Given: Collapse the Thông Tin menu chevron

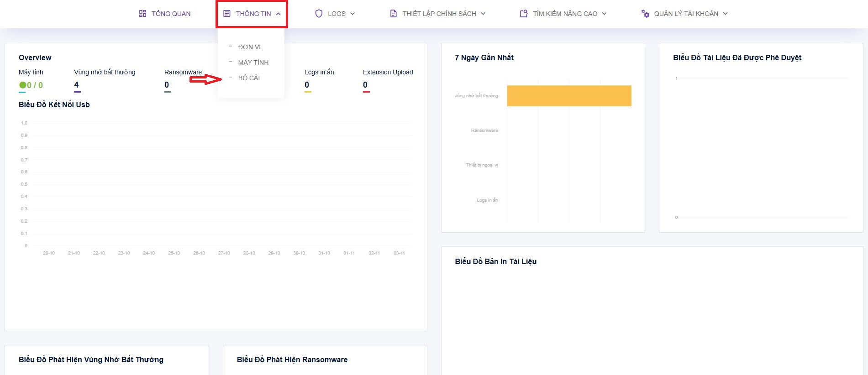Looking at the screenshot, I should (x=278, y=14).
